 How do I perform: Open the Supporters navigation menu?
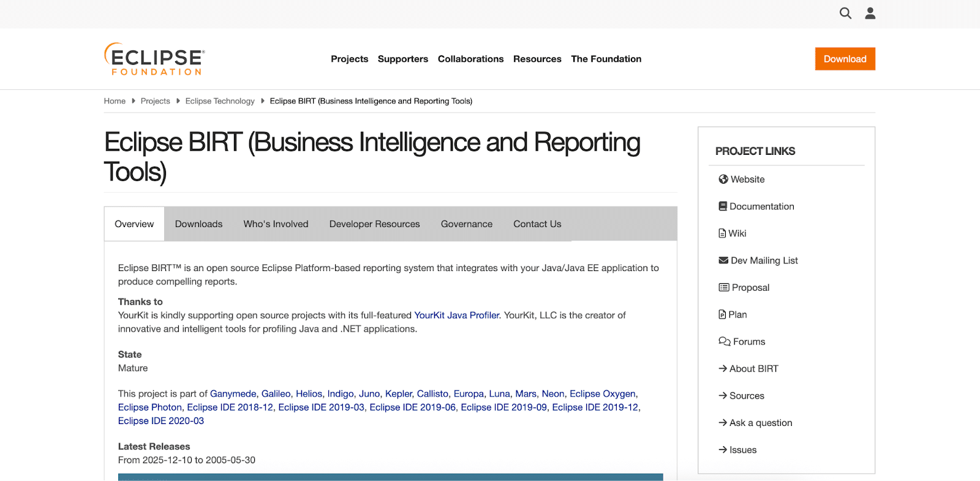[x=403, y=59]
